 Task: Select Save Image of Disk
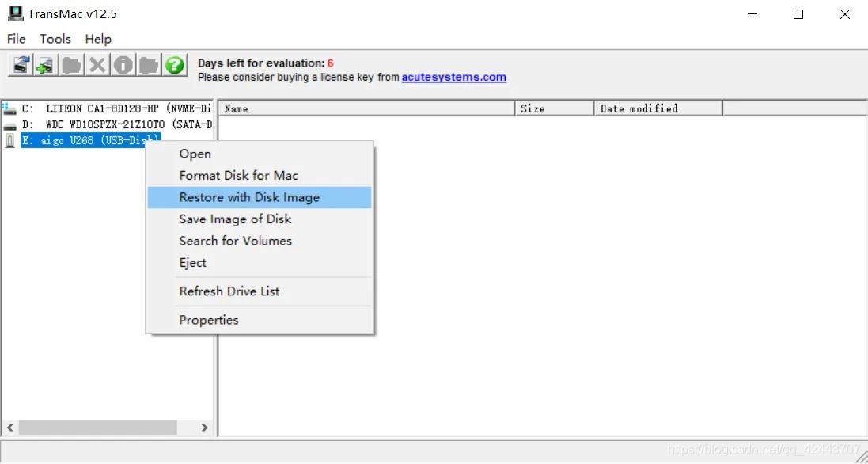coord(260,219)
